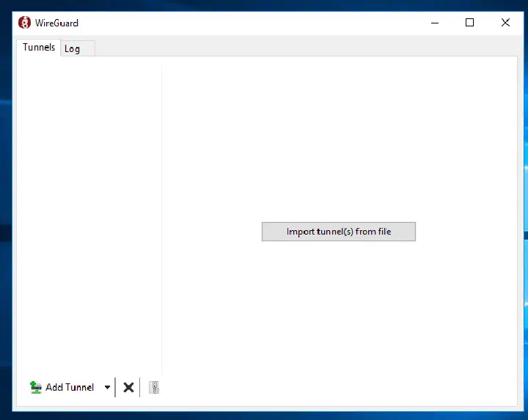Click the Add Tunnel button
The image size is (528, 420).
[62, 387]
